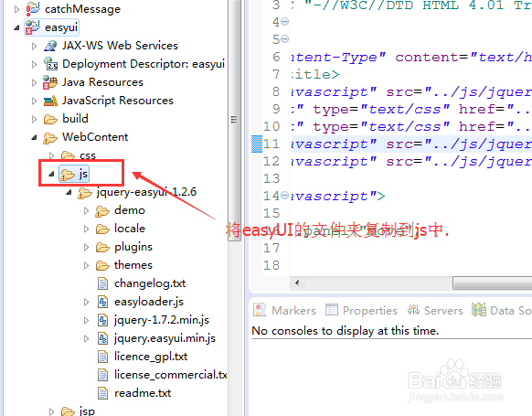The image size is (532, 416).
Task: Click the build folder icon
Action: pyautogui.click(x=50, y=119)
